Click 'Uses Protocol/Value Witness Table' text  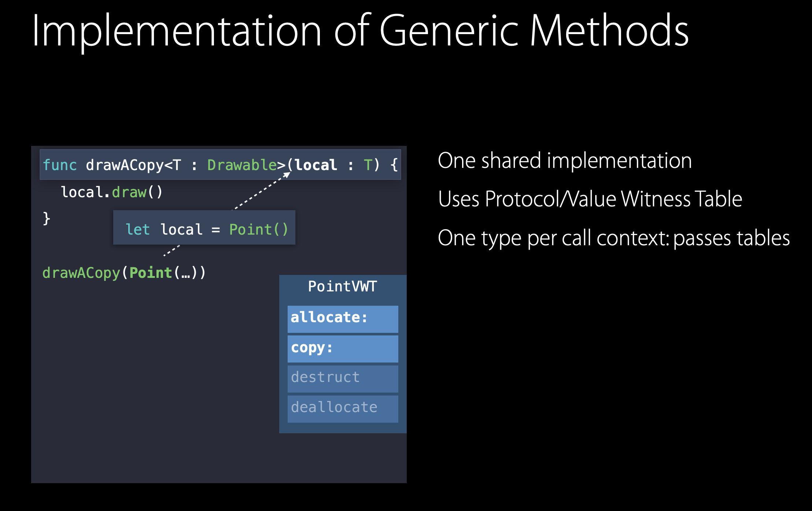coord(590,199)
